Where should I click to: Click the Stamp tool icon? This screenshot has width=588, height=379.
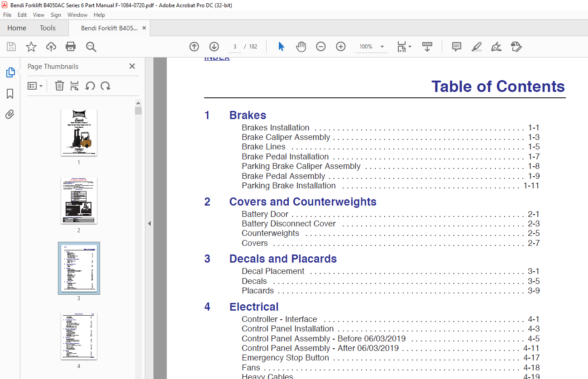tap(516, 47)
